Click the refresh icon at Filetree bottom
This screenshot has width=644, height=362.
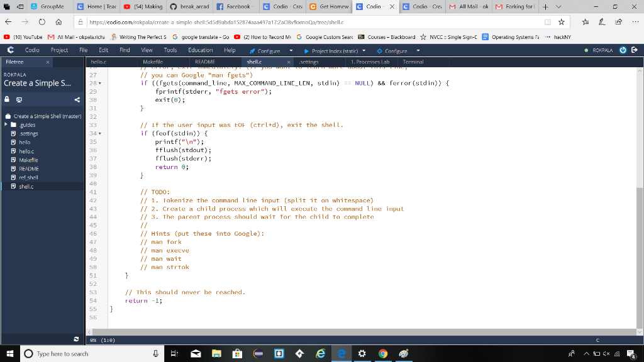click(76, 339)
